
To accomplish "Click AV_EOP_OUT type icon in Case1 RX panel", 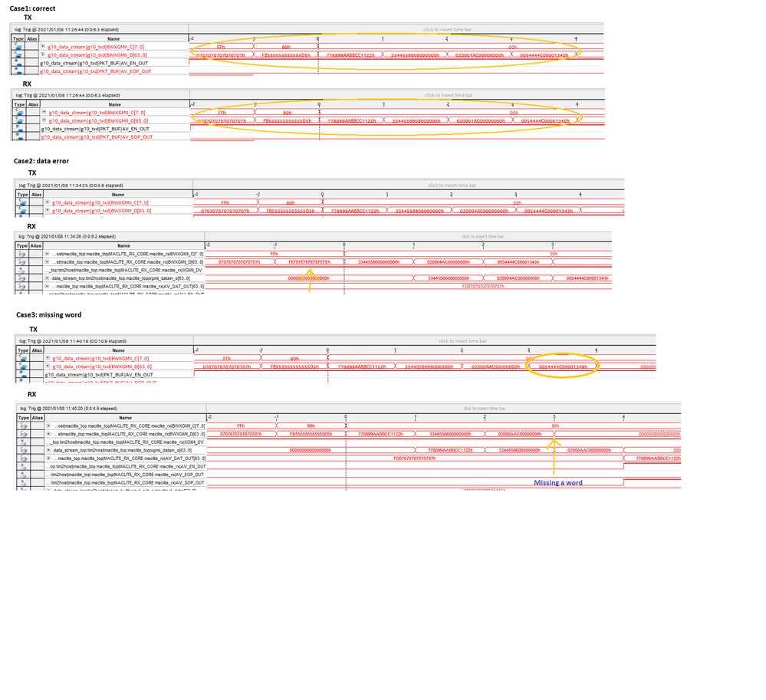I will pyautogui.click(x=19, y=136).
